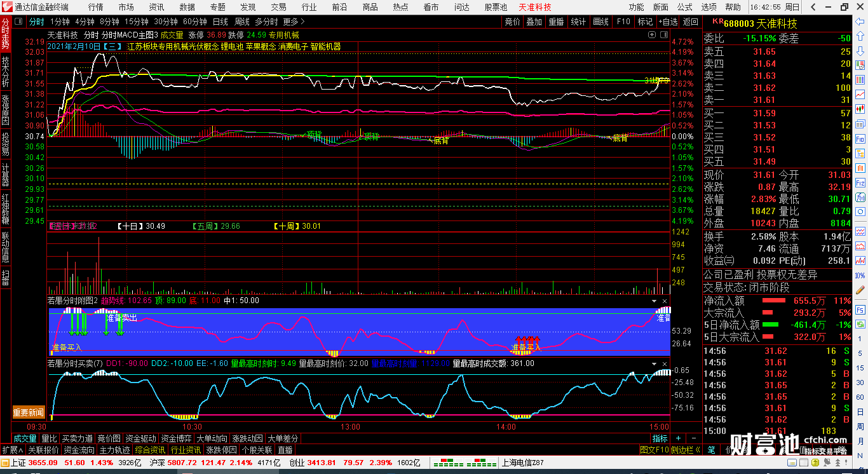This screenshot has height=474, width=868.
Task: Click the 通达信 app logo icon
Action: pos(6,7)
